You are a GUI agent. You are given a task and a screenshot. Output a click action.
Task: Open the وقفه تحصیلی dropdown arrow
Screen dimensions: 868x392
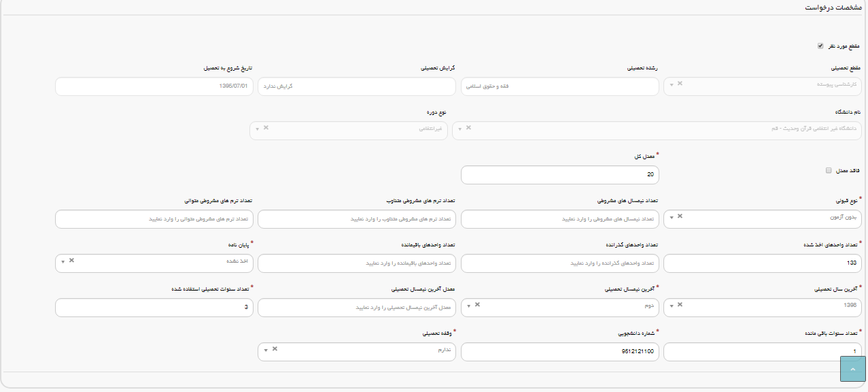[x=266, y=351]
